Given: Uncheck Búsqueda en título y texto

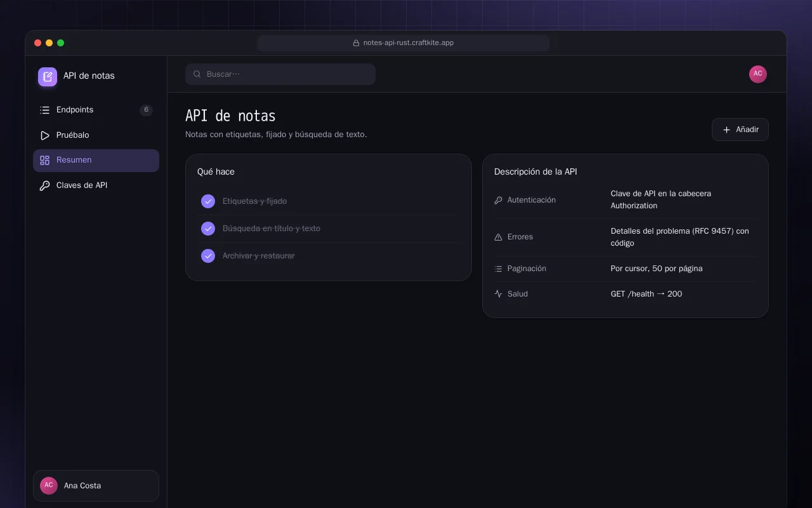Looking at the screenshot, I should [x=208, y=229].
